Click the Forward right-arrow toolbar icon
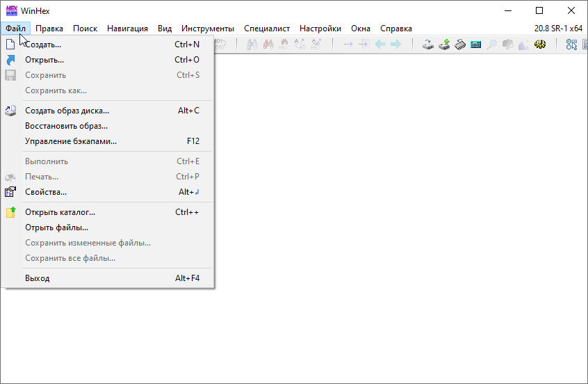Viewport: 588px width, 384px height. [x=395, y=45]
